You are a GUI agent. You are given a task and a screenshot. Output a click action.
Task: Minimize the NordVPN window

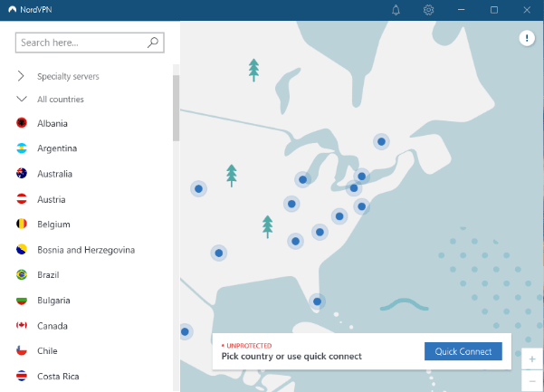click(x=461, y=10)
